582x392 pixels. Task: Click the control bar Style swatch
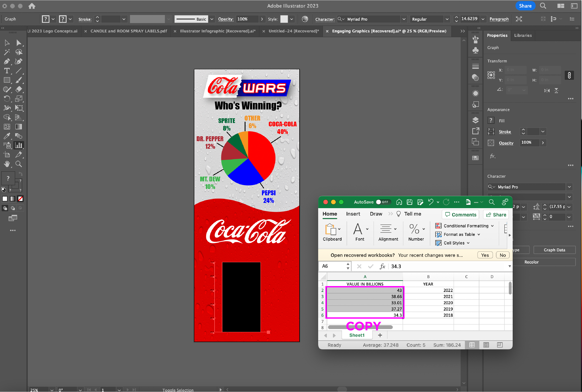click(284, 19)
